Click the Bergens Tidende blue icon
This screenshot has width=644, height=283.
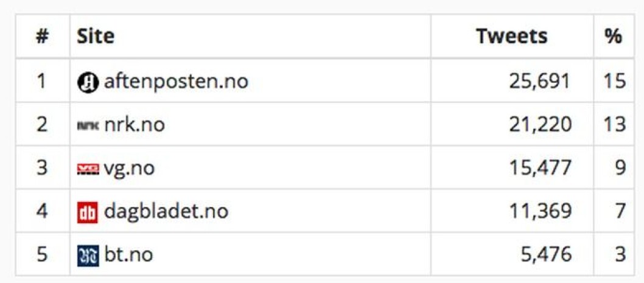tap(88, 256)
